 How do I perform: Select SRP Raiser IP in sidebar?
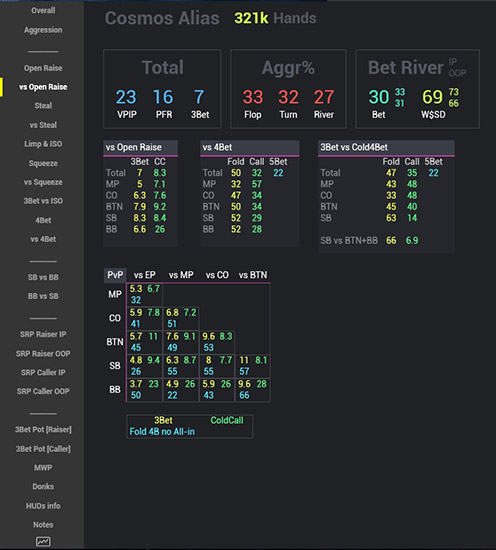[43, 334]
